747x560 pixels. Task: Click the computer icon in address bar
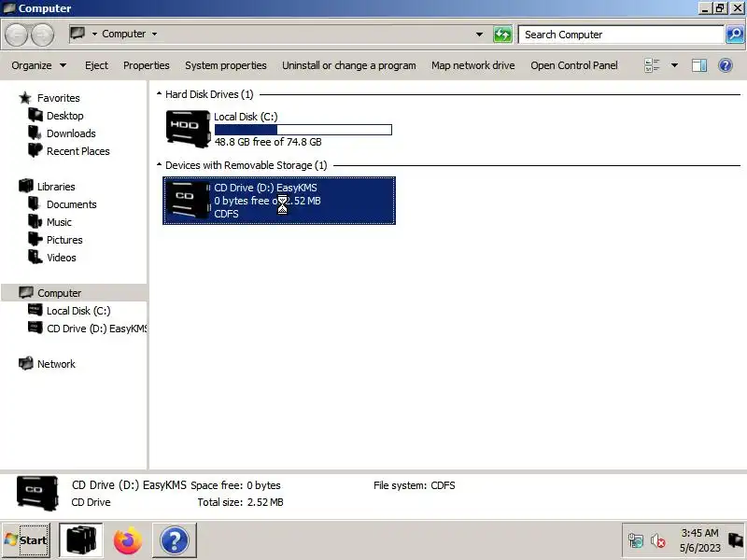78,34
